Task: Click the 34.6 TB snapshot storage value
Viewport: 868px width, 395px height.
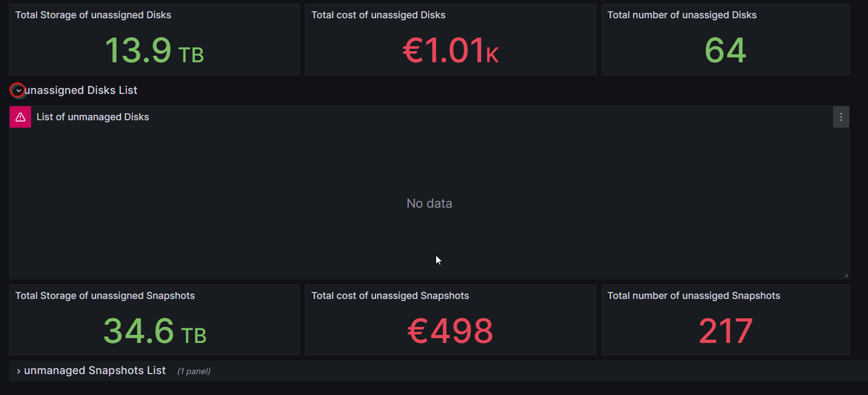Action: coord(155,331)
